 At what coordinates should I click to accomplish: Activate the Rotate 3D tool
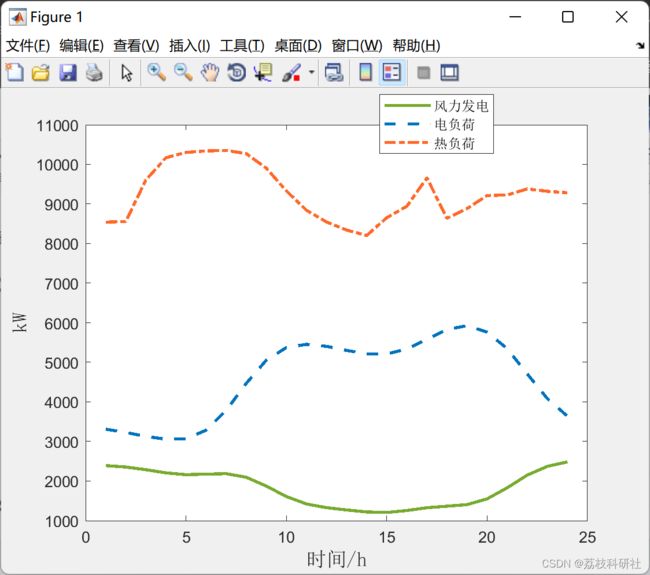tap(237, 72)
